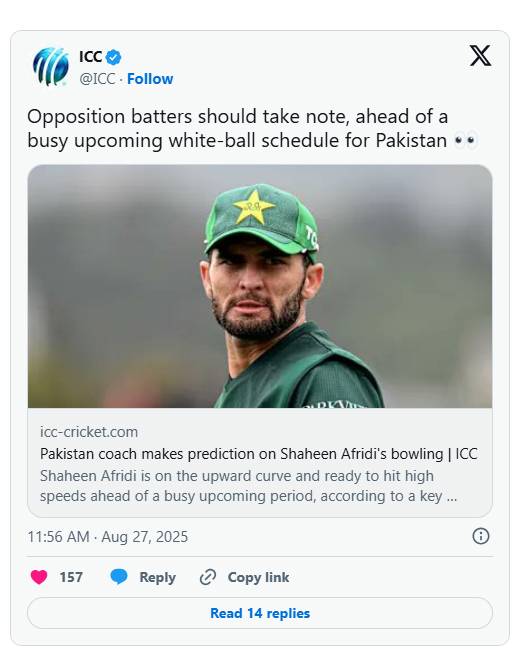Open the Shaheen Afridi article image
The width and height of the screenshot is (521, 649).
click(x=260, y=286)
